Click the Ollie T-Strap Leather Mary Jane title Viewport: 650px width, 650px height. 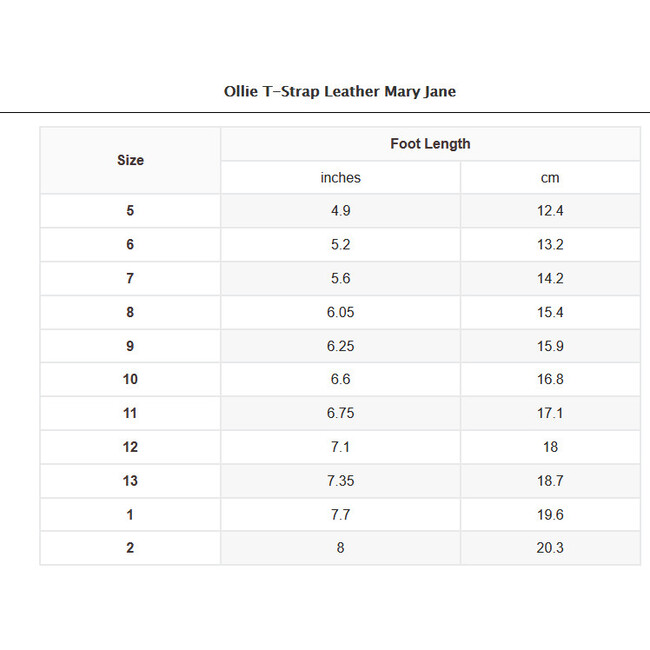pyautogui.click(x=340, y=92)
